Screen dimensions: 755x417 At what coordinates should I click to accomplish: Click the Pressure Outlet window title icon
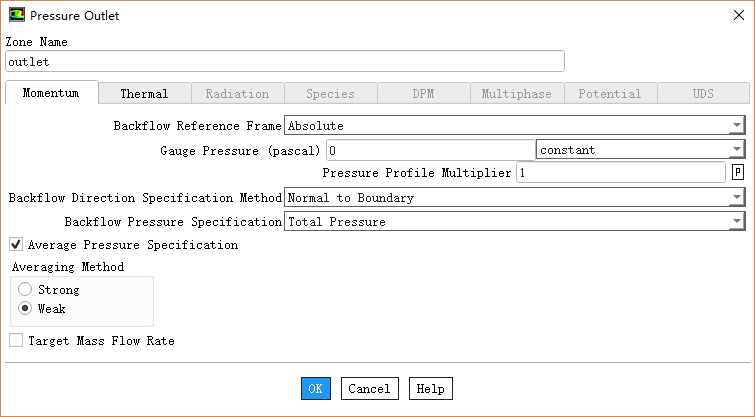[x=17, y=15]
